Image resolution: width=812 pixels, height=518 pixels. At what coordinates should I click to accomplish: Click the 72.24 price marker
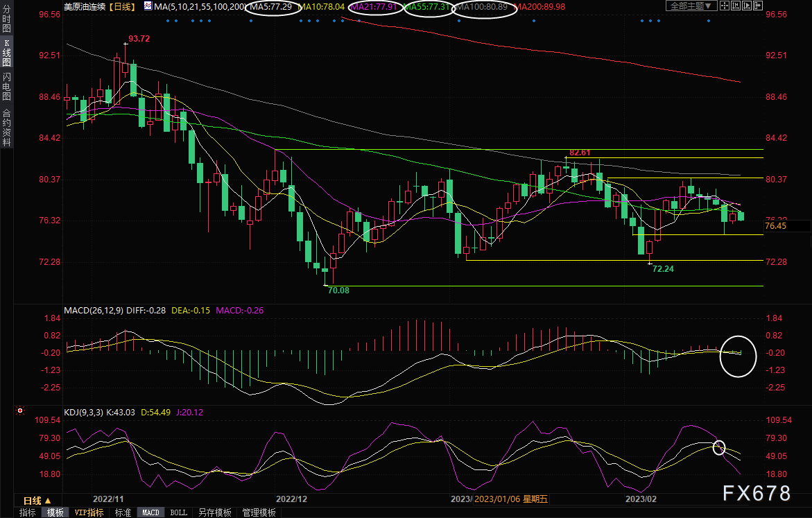[x=664, y=269]
